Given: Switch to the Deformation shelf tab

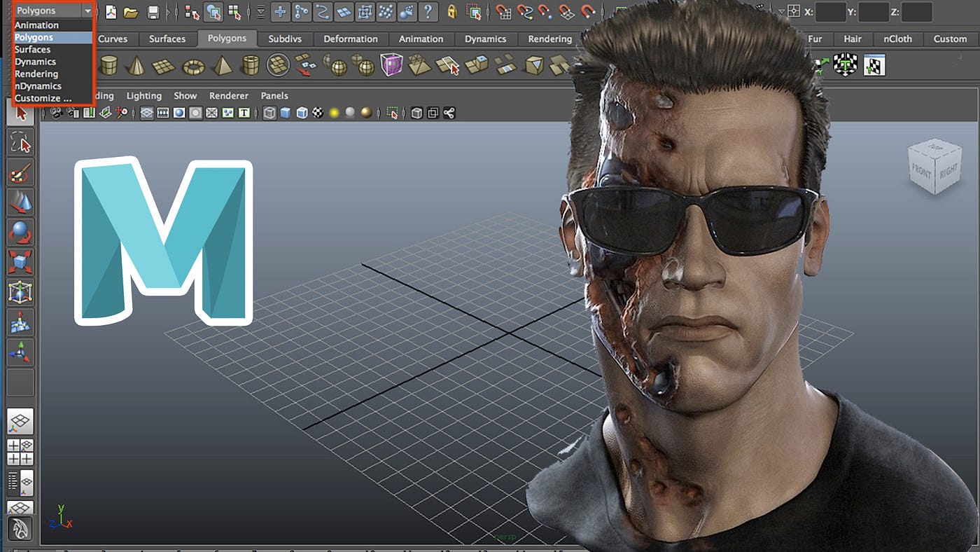Looking at the screenshot, I should click(x=352, y=39).
